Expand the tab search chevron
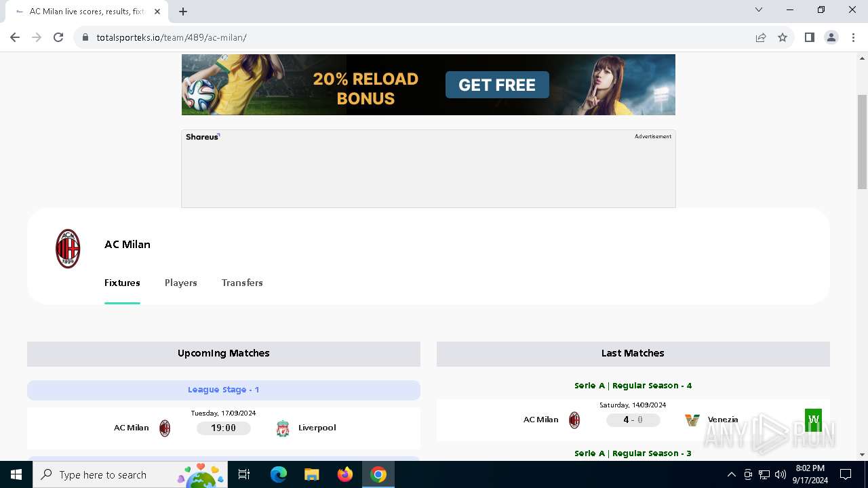 [x=759, y=9]
